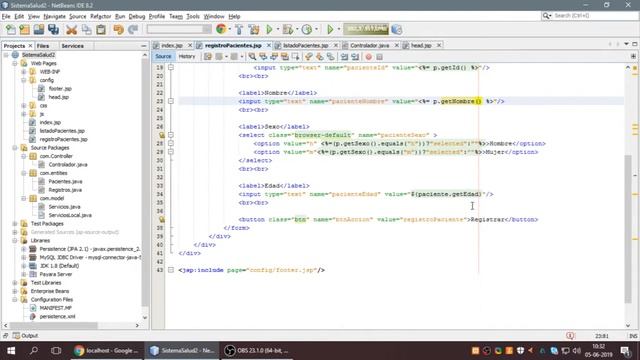Screen dimensions: 640x360
Task: Click the Profile Project clock icon
Action: (307, 29)
